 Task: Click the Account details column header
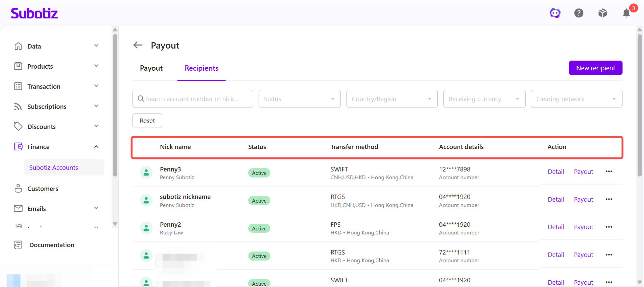(461, 147)
